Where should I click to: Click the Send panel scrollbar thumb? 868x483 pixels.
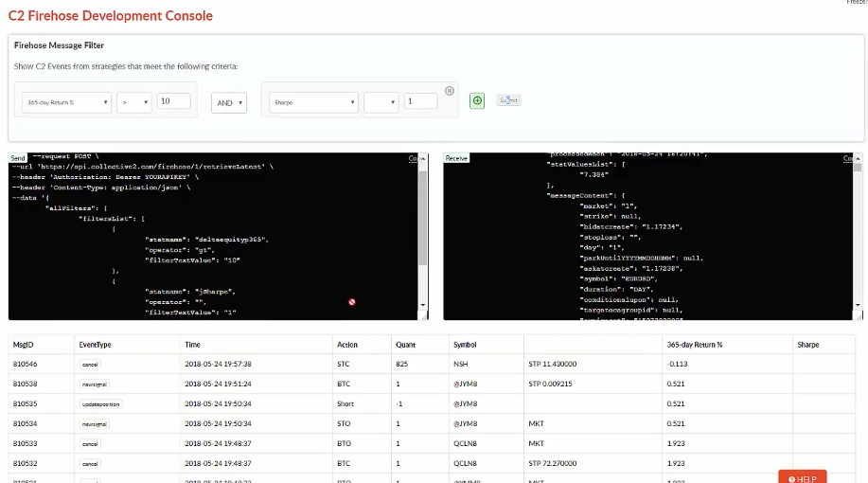tap(423, 218)
